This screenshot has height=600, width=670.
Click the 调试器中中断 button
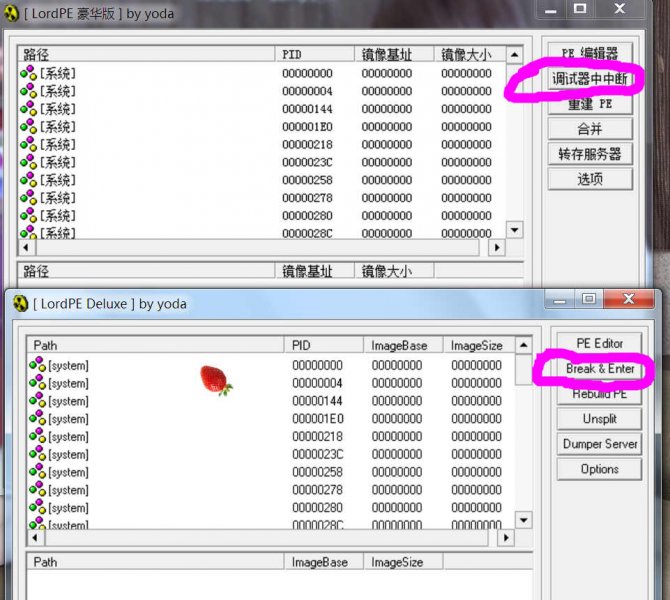pyautogui.click(x=590, y=79)
